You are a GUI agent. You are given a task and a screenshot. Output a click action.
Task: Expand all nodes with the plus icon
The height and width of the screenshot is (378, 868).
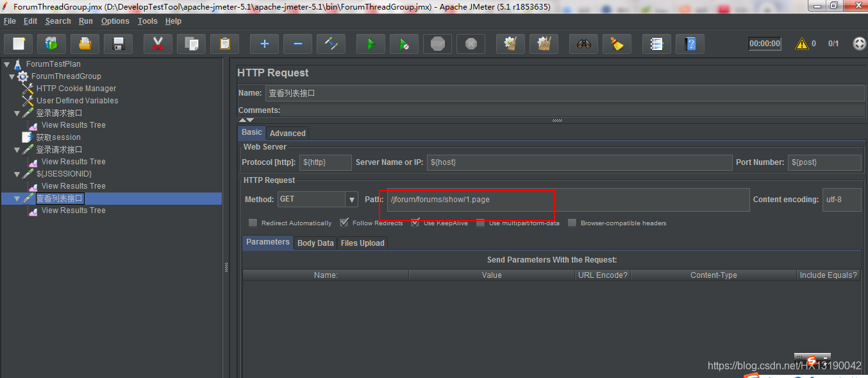[x=264, y=44]
